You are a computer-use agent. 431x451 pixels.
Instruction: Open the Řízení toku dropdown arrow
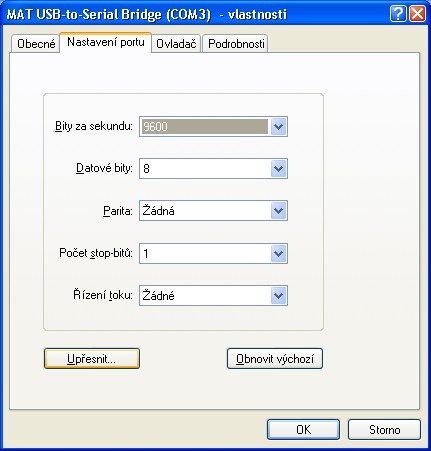(279, 296)
